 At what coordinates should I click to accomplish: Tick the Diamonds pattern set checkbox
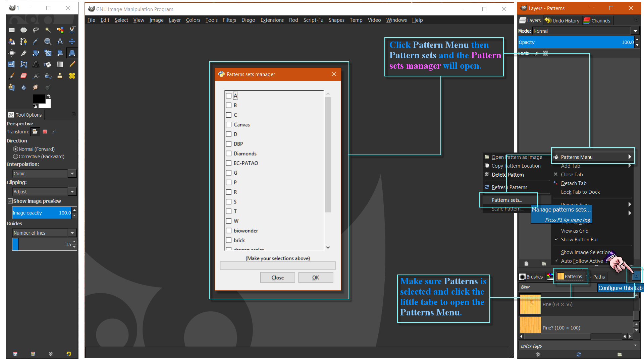pos(229,154)
